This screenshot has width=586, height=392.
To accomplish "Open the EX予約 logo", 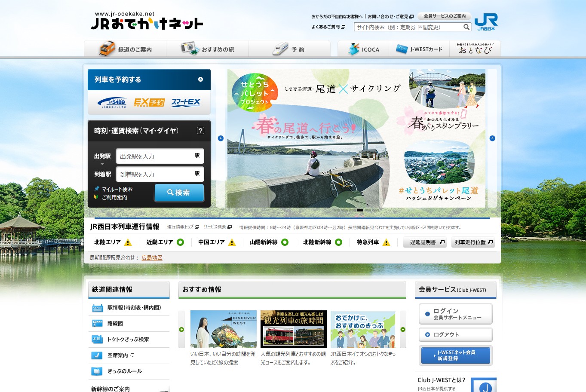I will [x=149, y=102].
